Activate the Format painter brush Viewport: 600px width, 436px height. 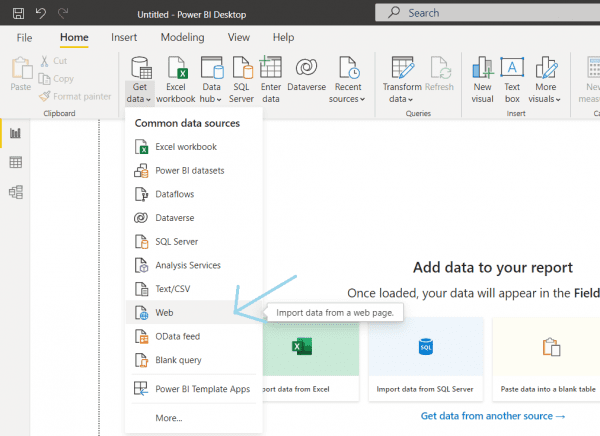click(75, 96)
